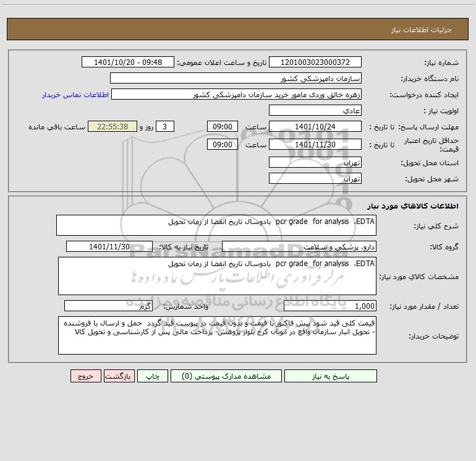Click the شماره نیاز label
476x461 pixels.
441,63
